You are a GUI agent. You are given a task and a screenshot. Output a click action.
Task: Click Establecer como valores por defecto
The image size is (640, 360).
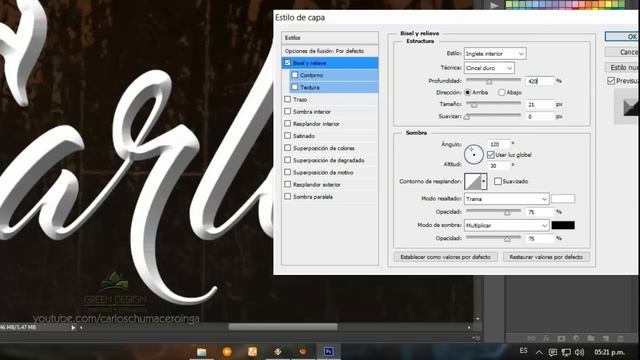click(445, 257)
